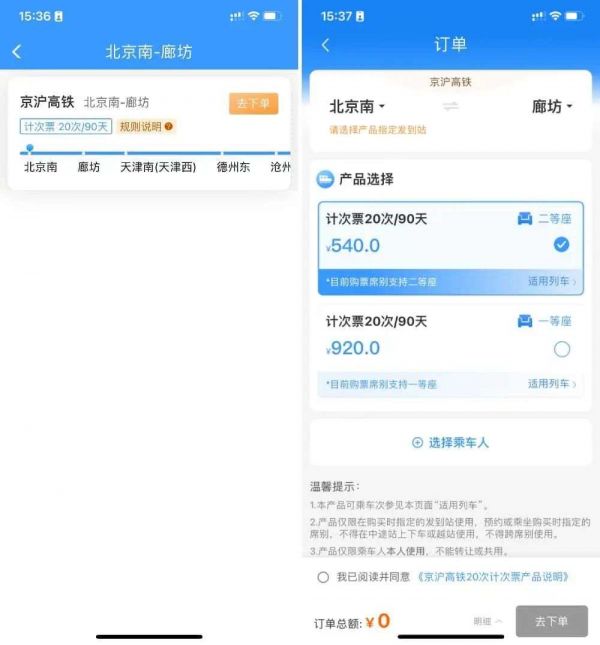600x645 pixels.
Task: Tap the swap stations arrows icon
Action: [450, 107]
